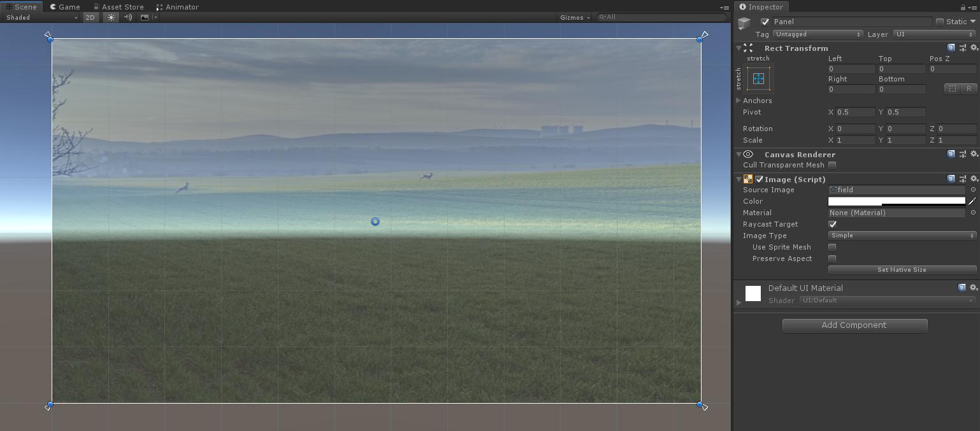Open the anchor presets stretch icon
The image size is (980, 431).
point(758,78)
